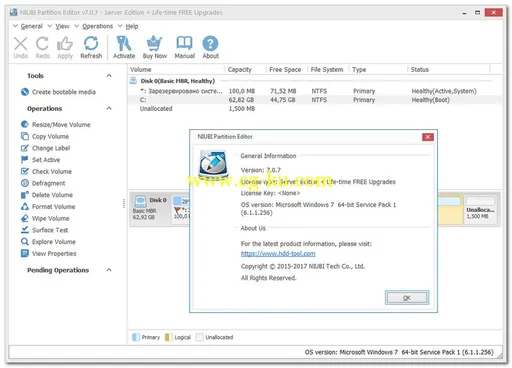Sort by Volume column header
Image resolution: width=512 pixels, height=368 pixels.
176,70
